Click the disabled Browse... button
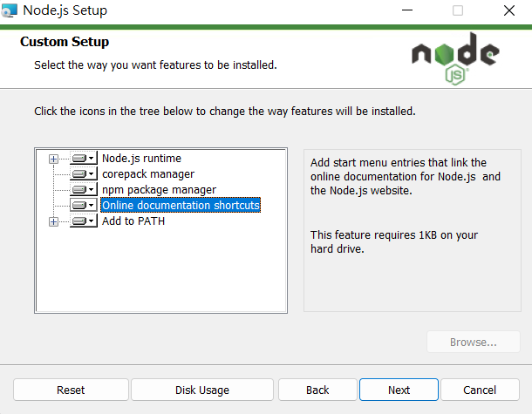The height and width of the screenshot is (414, 532). click(x=474, y=343)
